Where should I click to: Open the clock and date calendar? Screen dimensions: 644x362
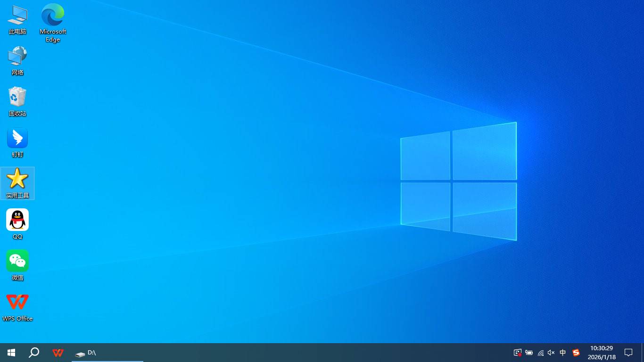[602, 353]
